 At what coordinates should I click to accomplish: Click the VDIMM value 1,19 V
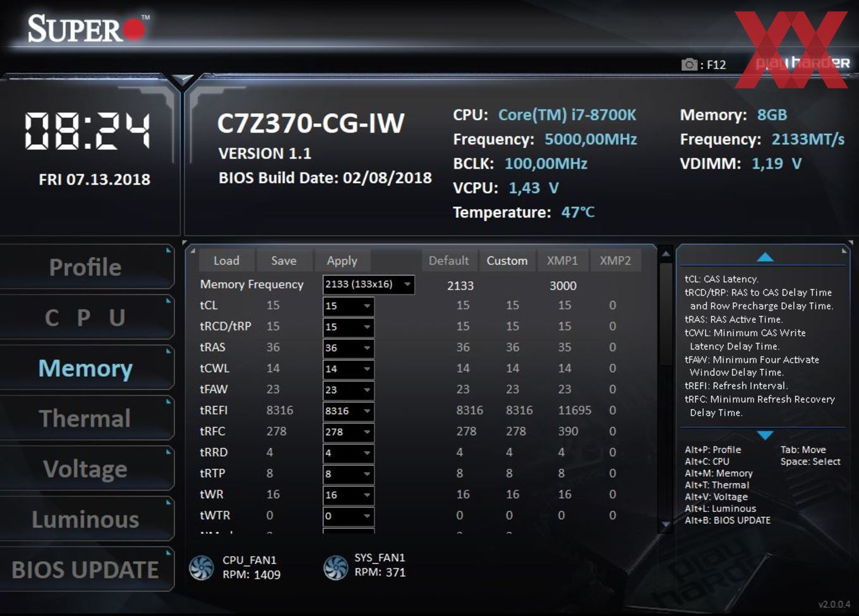(x=776, y=164)
